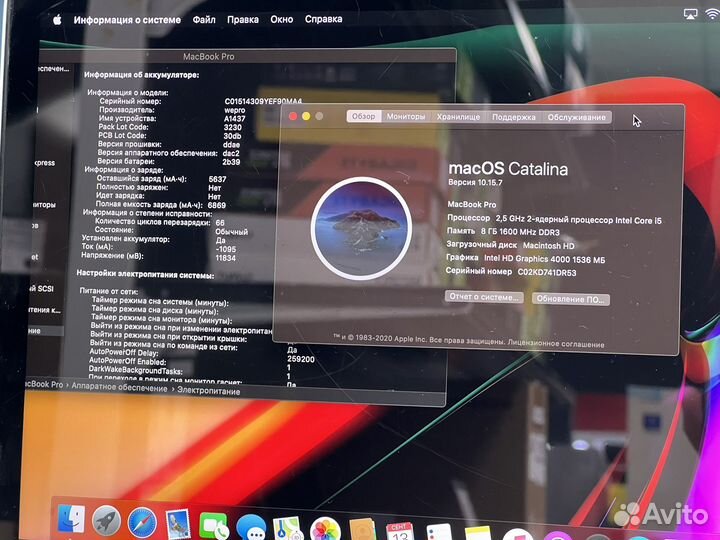Click Электропитание in the path bar
This screenshot has width=720, height=540.
[x=208, y=391]
